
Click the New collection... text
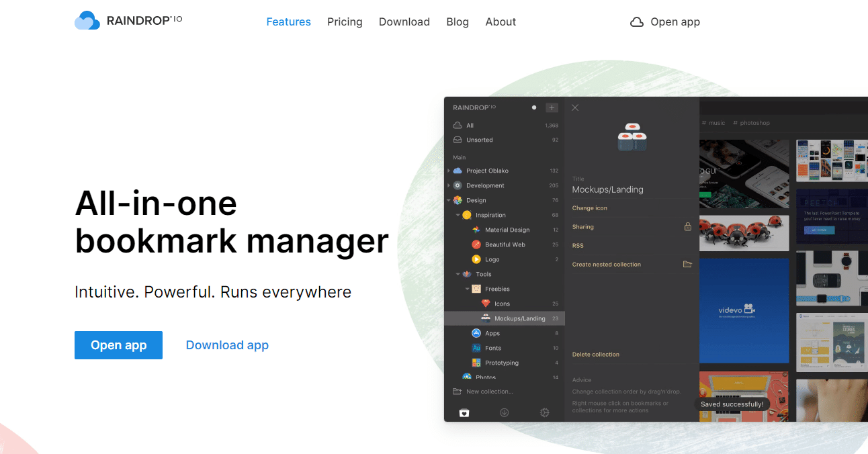click(x=489, y=392)
